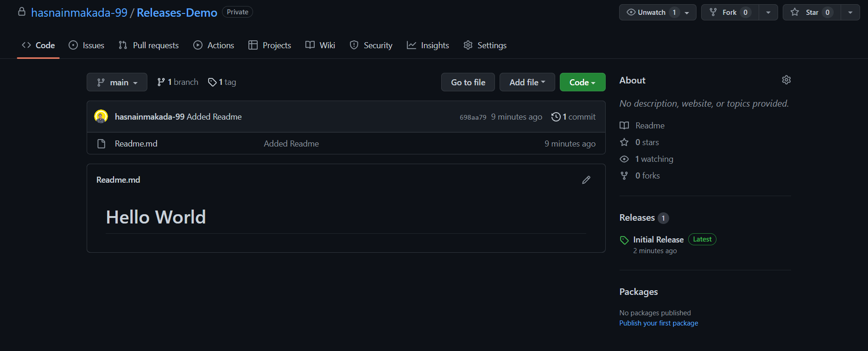Click the Hello World heading
This screenshot has height=351, width=868.
pyautogui.click(x=156, y=217)
